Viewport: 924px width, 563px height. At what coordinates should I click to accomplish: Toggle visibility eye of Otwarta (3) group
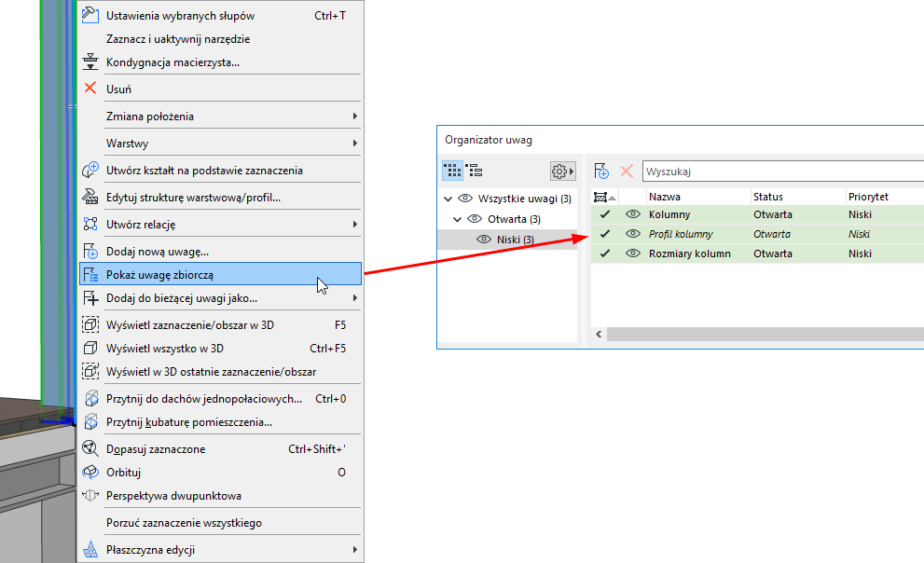(475, 219)
